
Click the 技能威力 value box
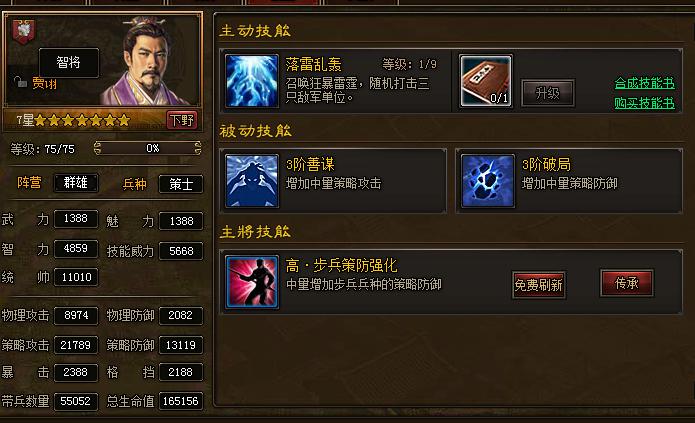[x=181, y=251]
